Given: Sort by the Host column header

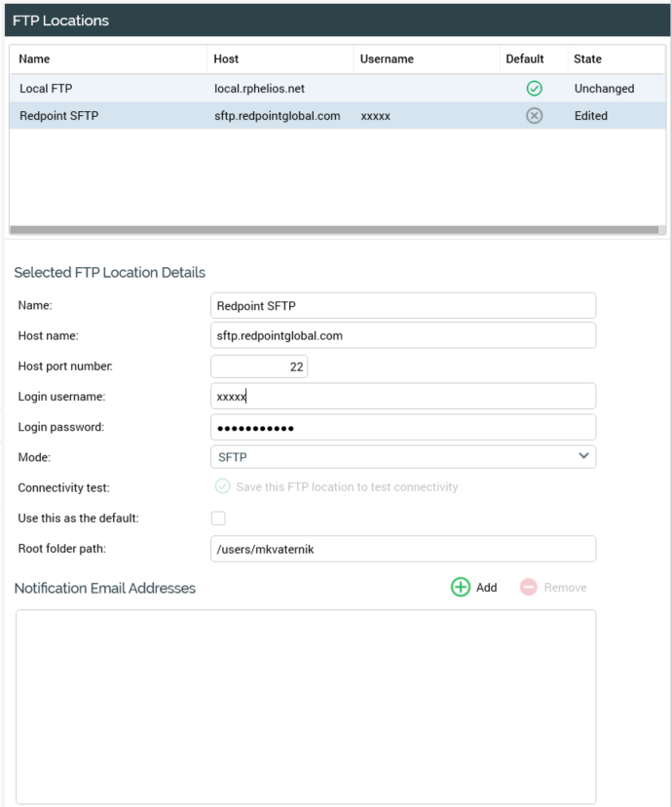Looking at the screenshot, I should [226, 59].
